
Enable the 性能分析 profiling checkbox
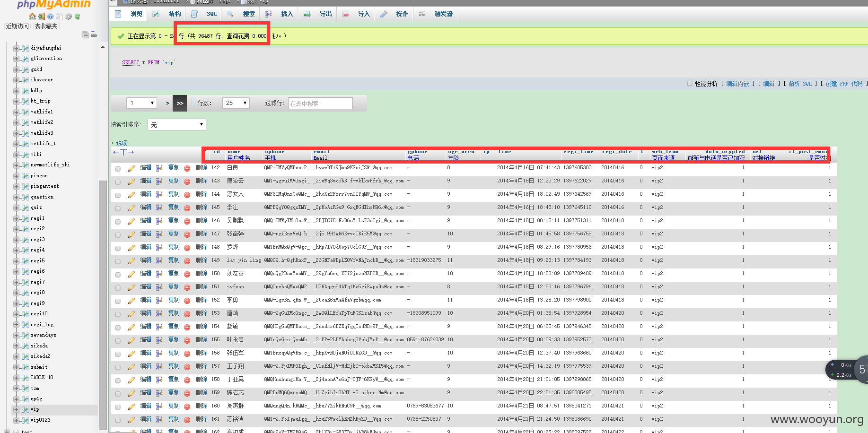[690, 84]
